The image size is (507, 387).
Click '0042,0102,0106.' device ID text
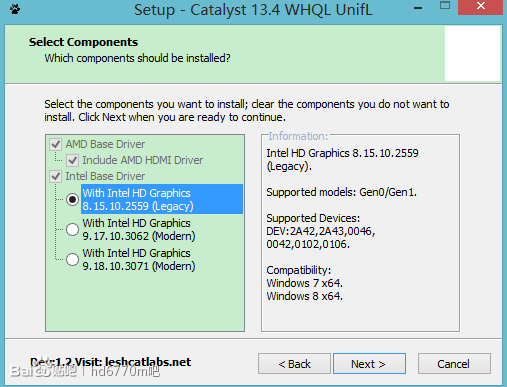[308, 244]
